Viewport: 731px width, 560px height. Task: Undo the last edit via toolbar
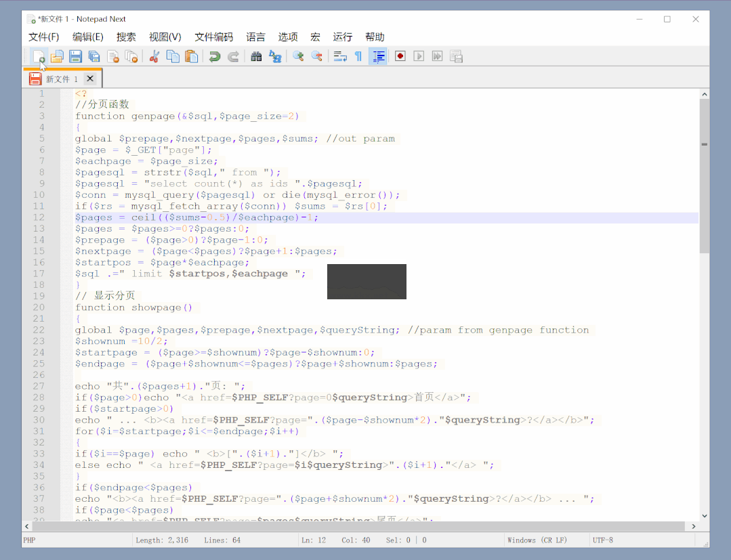point(215,57)
